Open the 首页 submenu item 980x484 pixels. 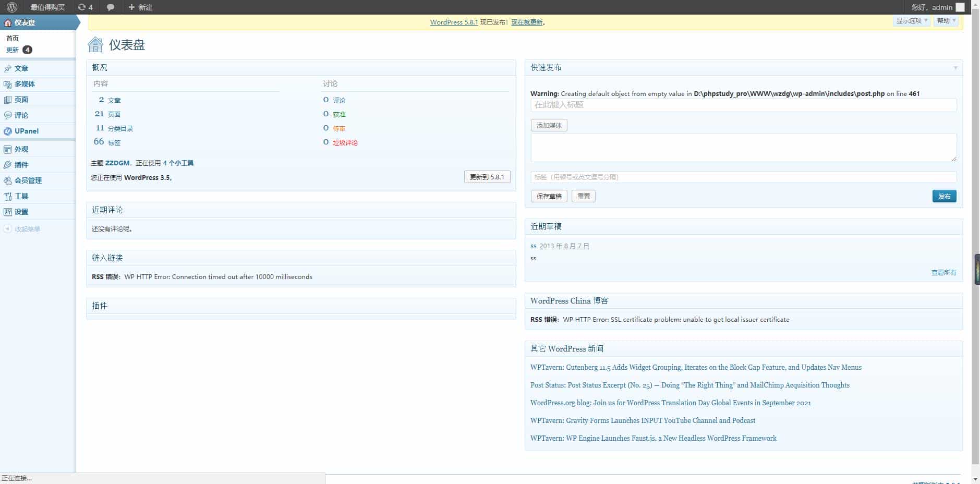(13, 38)
